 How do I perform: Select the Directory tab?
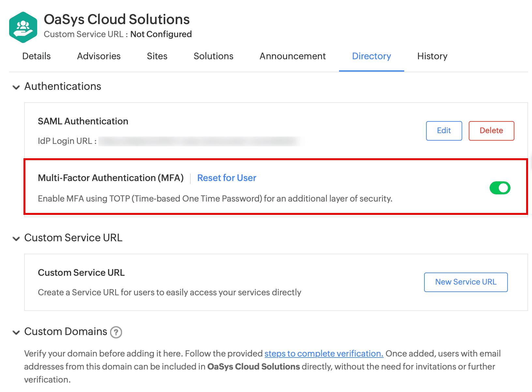(371, 56)
